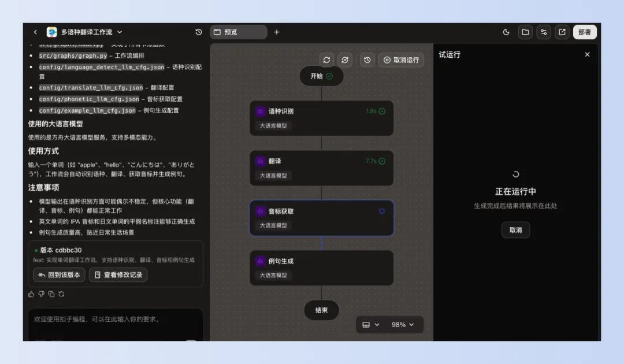Click the 部署 deploy button
This screenshot has height=364, width=624.
click(x=585, y=32)
